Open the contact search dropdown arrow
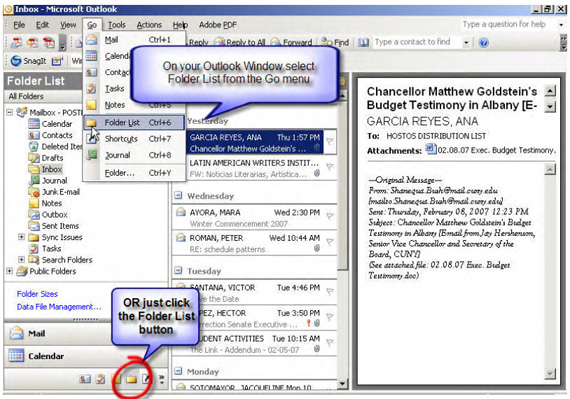The height and width of the screenshot is (399, 570). coord(466,43)
